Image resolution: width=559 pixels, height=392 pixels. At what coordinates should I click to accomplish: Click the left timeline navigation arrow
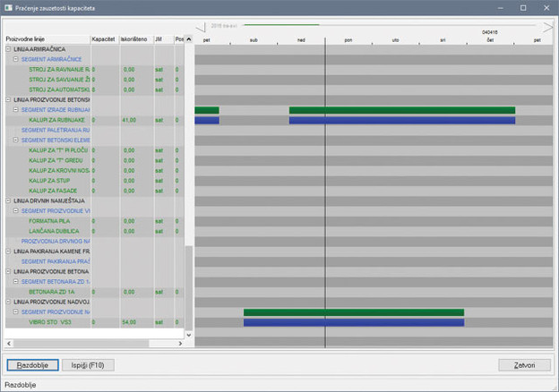202,28
